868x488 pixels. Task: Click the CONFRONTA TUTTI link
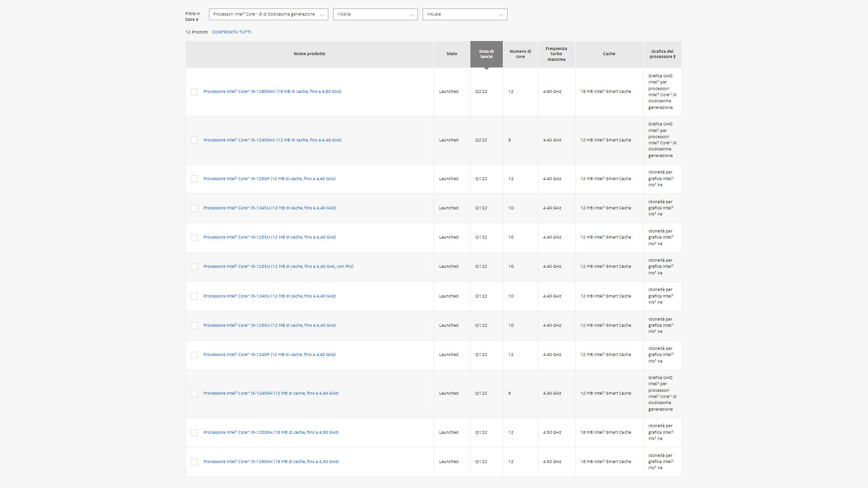click(232, 32)
